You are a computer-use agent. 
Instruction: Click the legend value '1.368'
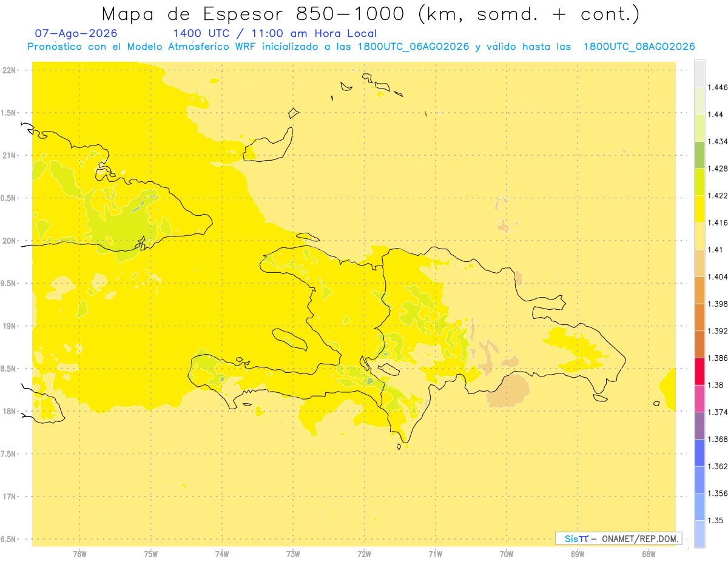coord(718,439)
